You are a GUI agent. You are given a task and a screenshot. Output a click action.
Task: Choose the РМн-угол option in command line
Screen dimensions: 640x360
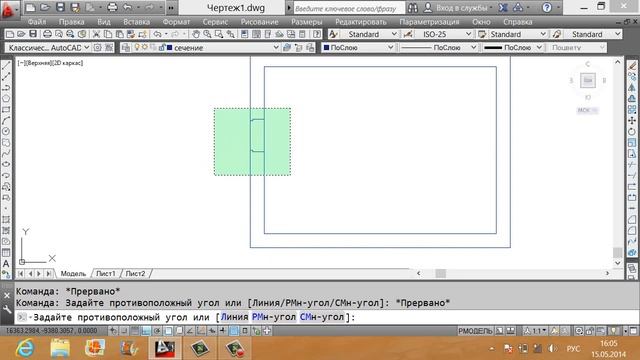click(x=274, y=317)
